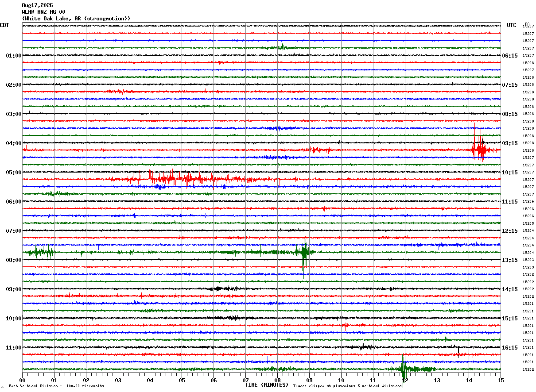Click the UTC timezone label
536x392 pixels.
(512, 25)
